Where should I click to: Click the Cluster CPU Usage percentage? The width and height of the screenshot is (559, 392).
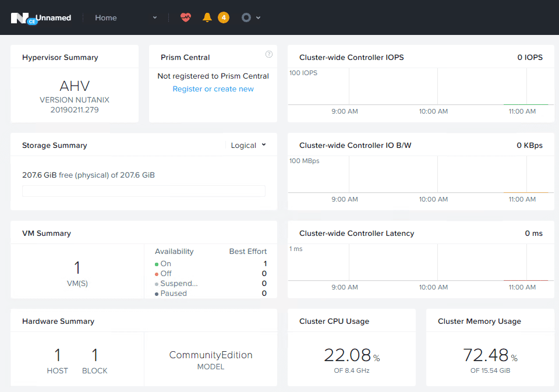point(347,355)
